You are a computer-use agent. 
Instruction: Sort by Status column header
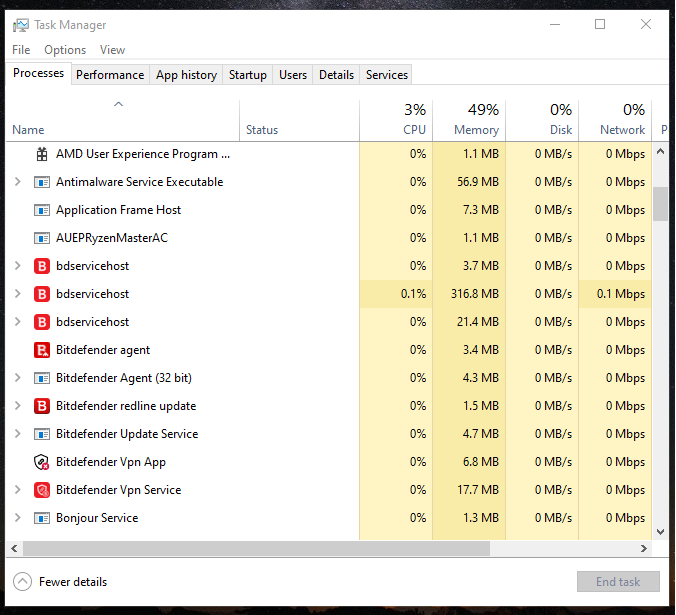click(x=299, y=121)
